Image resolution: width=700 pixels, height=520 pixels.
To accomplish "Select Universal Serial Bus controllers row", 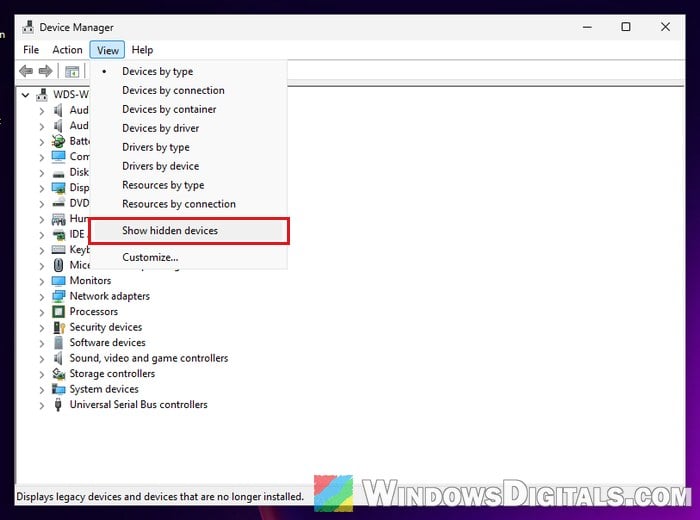I will point(138,405).
